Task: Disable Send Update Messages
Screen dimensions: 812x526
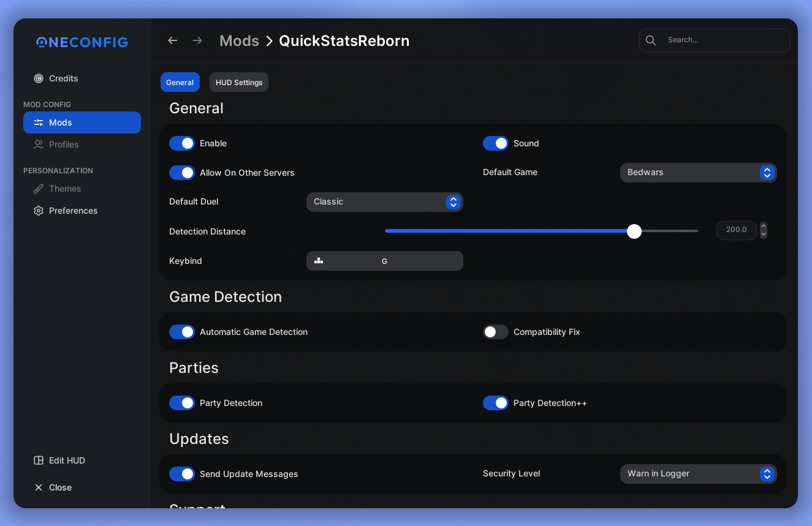Action: pyautogui.click(x=182, y=474)
